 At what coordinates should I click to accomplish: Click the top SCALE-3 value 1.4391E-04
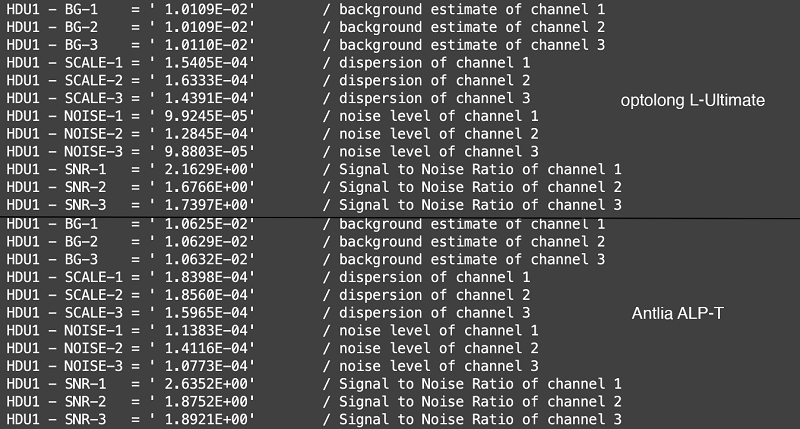(x=206, y=98)
